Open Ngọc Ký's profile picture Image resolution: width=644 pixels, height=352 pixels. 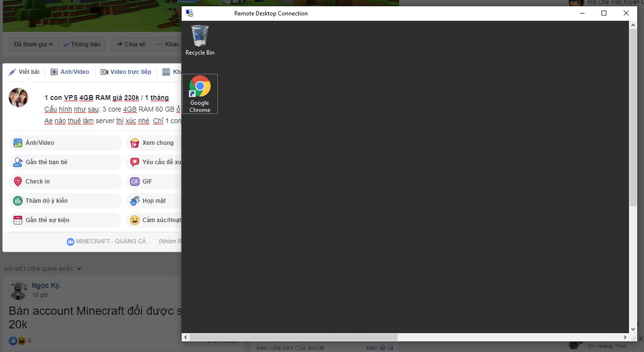pos(18,290)
